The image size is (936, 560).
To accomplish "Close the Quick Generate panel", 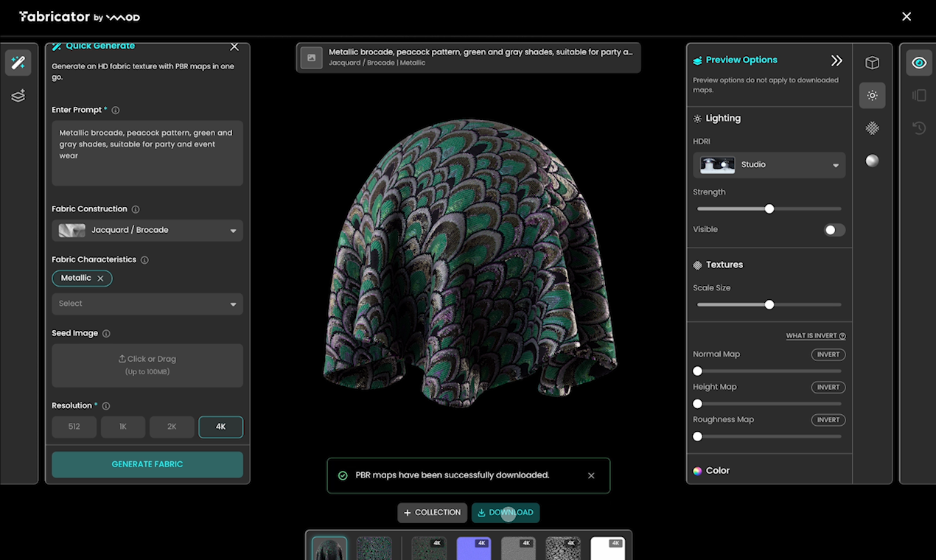I will [x=234, y=46].
